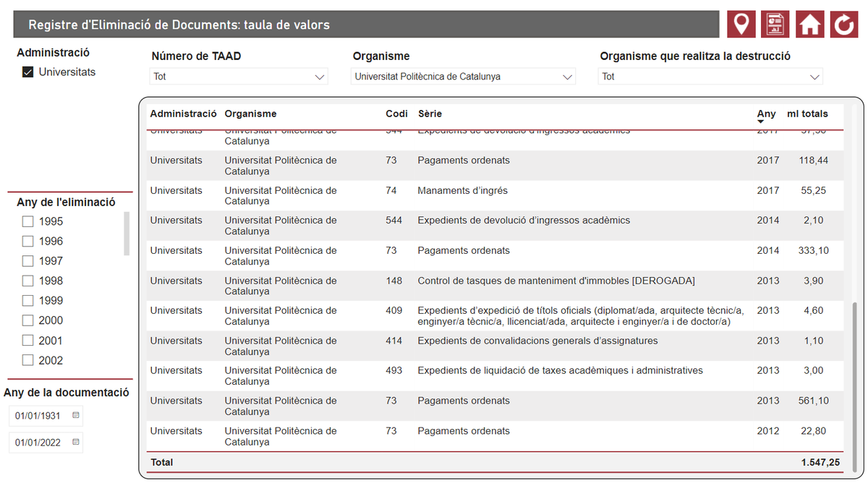Select the 4,60 ml totals value
The image size is (868, 486).
813,310
